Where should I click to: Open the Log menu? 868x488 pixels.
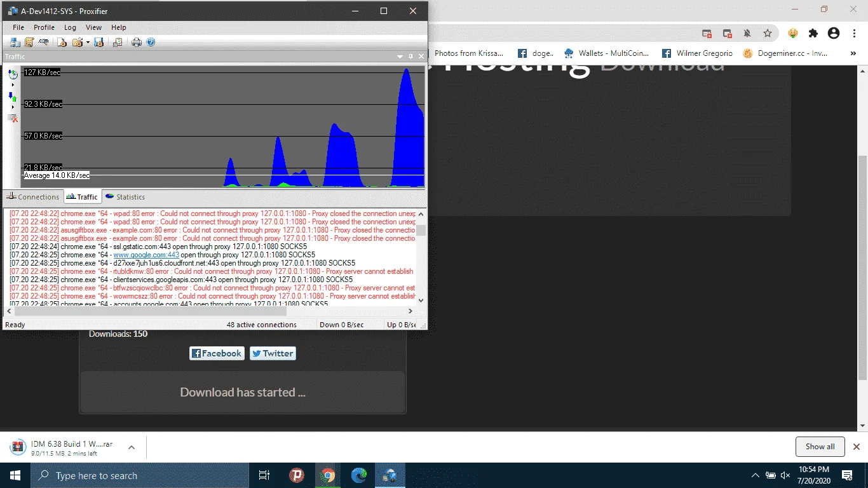coord(70,27)
